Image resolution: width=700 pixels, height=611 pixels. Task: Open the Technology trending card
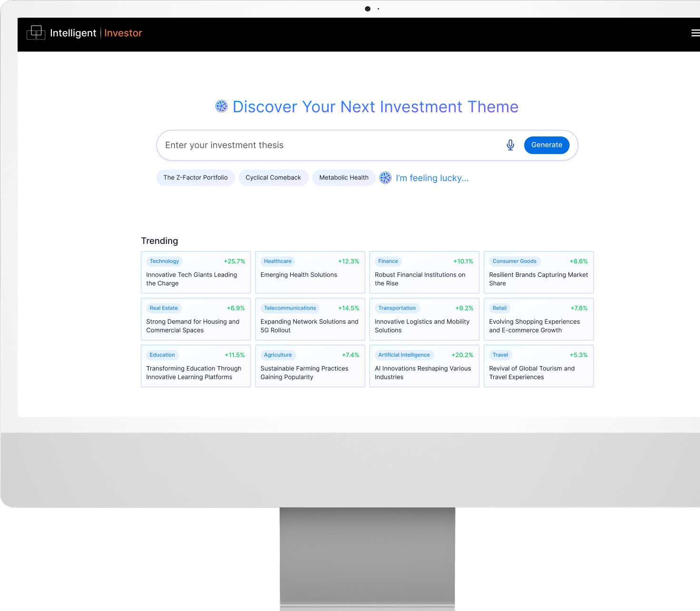pos(195,279)
